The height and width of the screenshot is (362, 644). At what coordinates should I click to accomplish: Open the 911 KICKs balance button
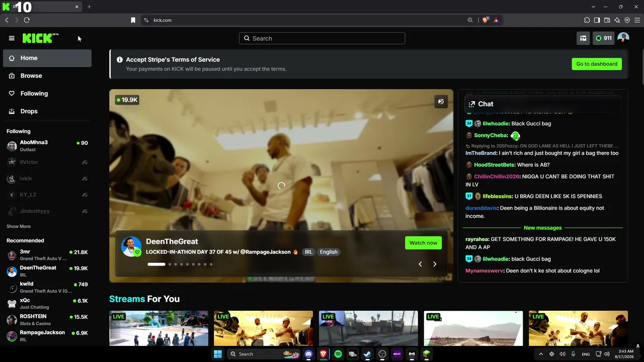coord(603,38)
